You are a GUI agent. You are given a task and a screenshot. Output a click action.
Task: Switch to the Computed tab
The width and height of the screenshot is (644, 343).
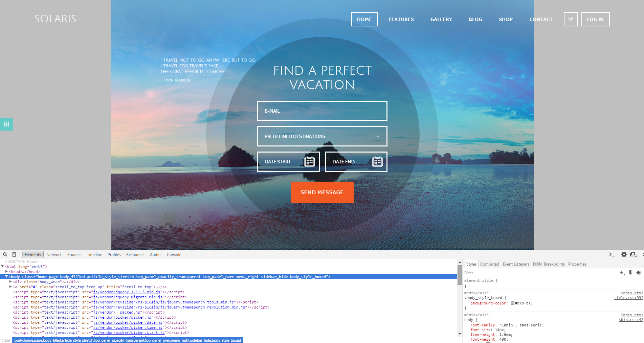tap(489, 264)
